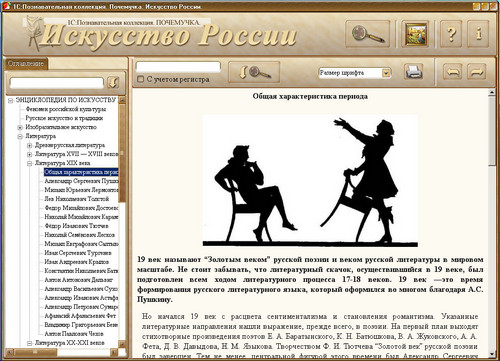The image size is (500, 361).
Task: Open the "Лев Николаевич Толстой" entry
Action: point(77,199)
